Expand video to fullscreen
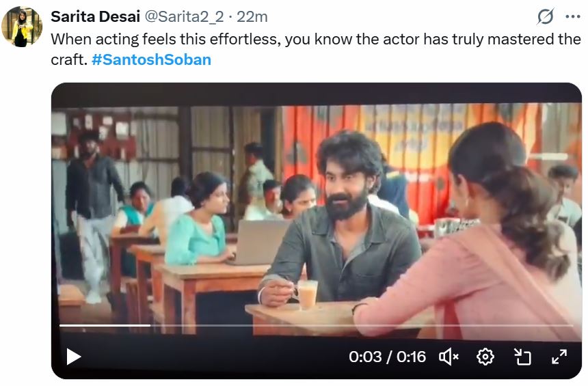The image size is (588, 386). pyautogui.click(x=559, y=356)
